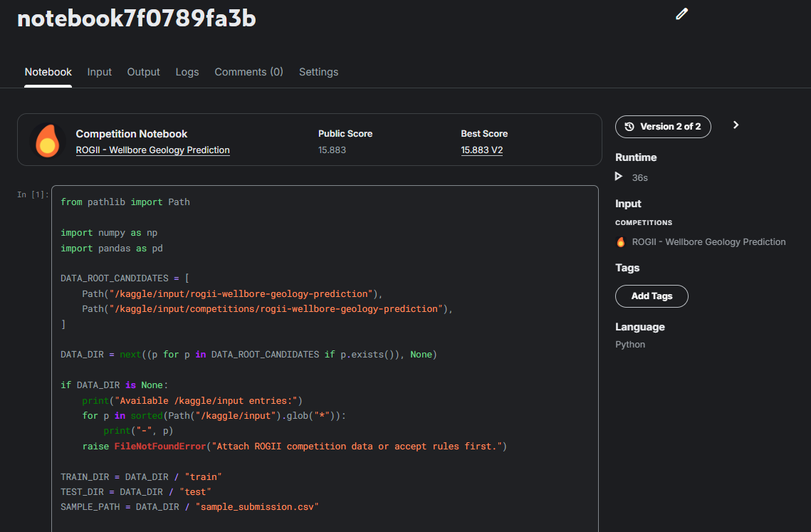The width and height of the screenshot is (811, 532).
Task: Click the Python language value
Action: 630,345
